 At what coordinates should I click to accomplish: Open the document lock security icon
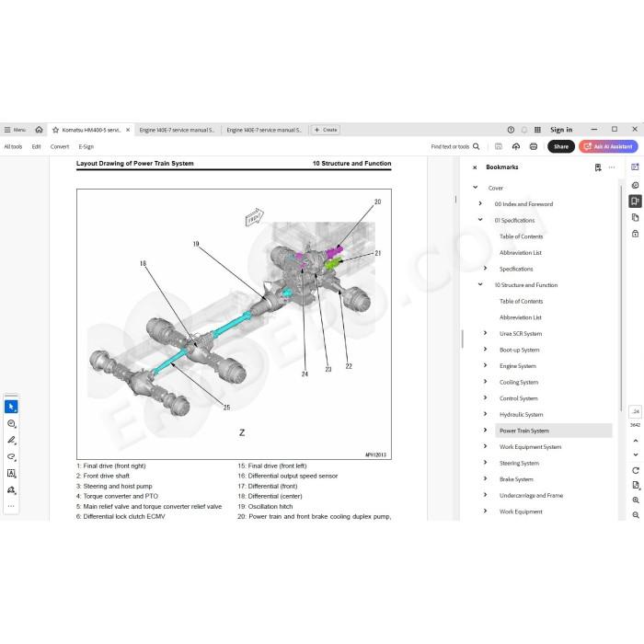(635, 234)
